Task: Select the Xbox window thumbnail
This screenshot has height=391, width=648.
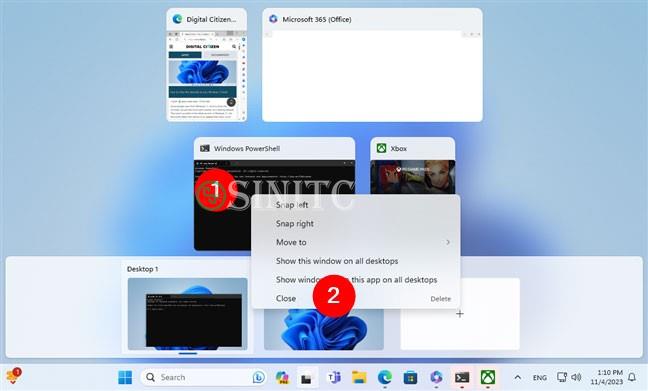Action: [412, 165]
